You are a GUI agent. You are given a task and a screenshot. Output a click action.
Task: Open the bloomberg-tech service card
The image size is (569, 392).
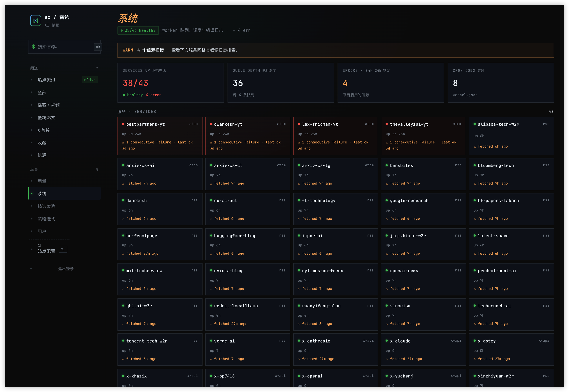point(511,174)
